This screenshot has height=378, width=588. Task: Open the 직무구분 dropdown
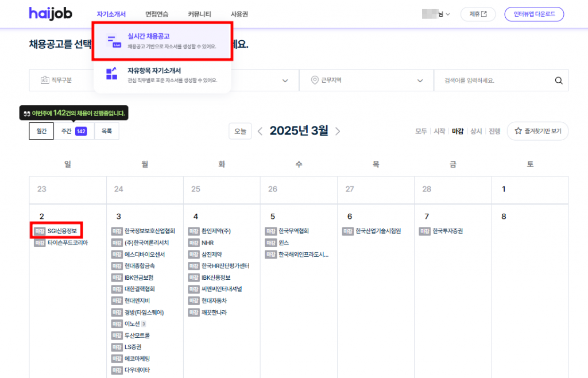(61, 80)
